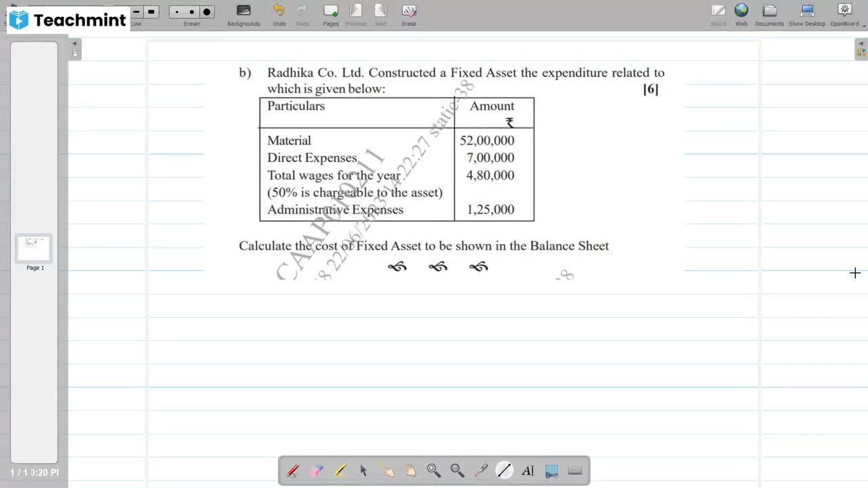This screenshot has width=868, height=488.
Task: Pick the Hand scroll tool
Action: 410,470
